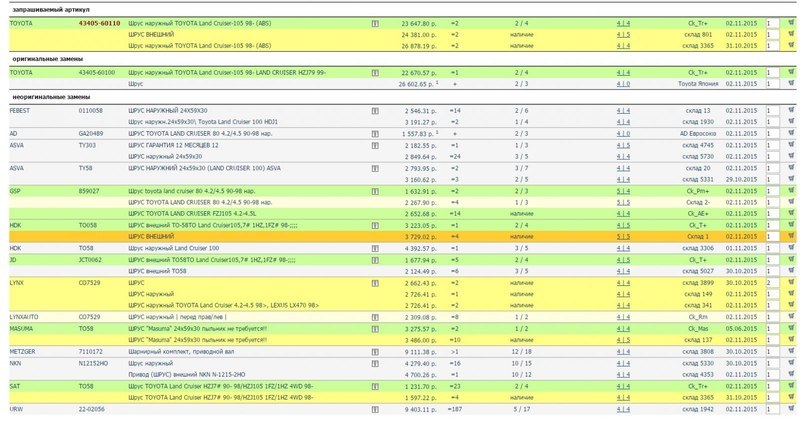
Task: Click quantity field for склад 3306
Action: (772, 249)
